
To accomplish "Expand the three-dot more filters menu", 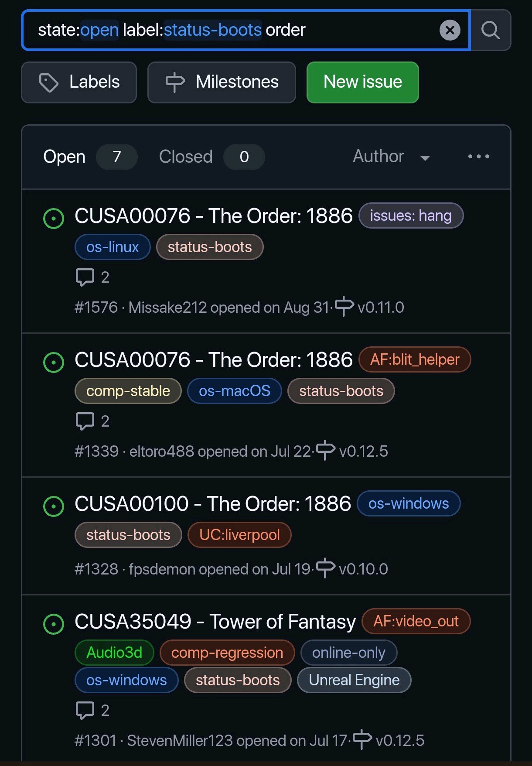I will (x=478, y=157).
